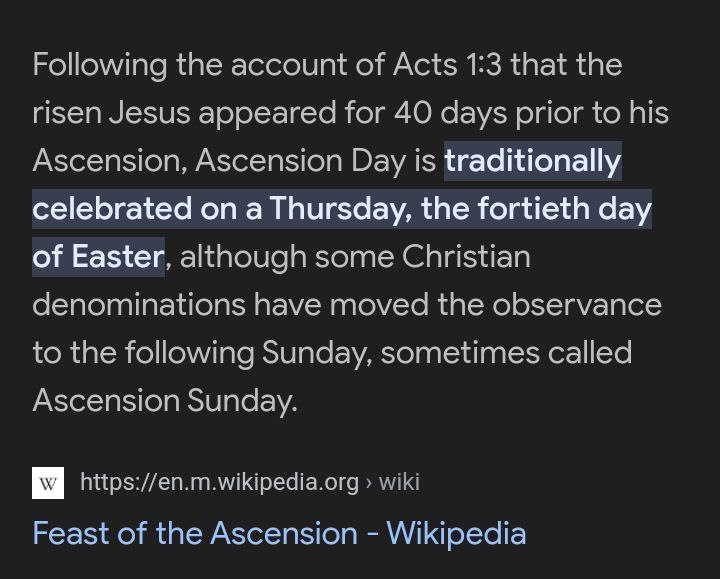Click the highlighted word 'traditionally'

pyautogui.click(x=533, y=161)
